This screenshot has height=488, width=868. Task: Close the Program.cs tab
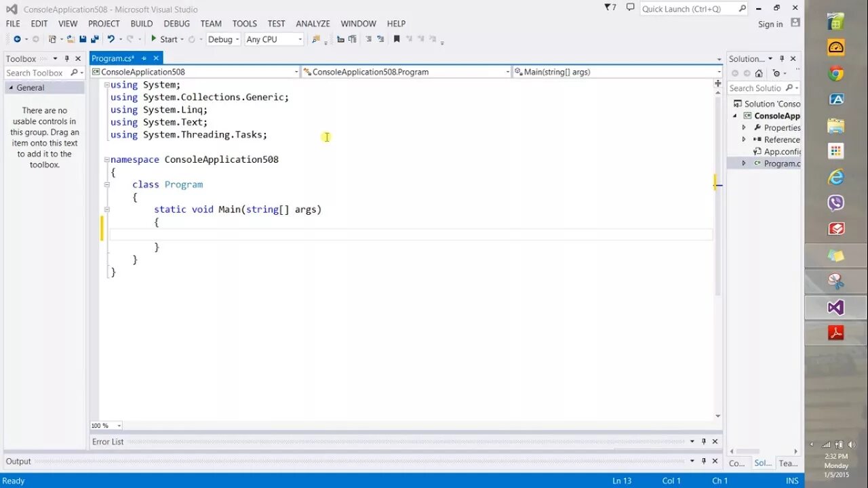(x=156, y=58)
